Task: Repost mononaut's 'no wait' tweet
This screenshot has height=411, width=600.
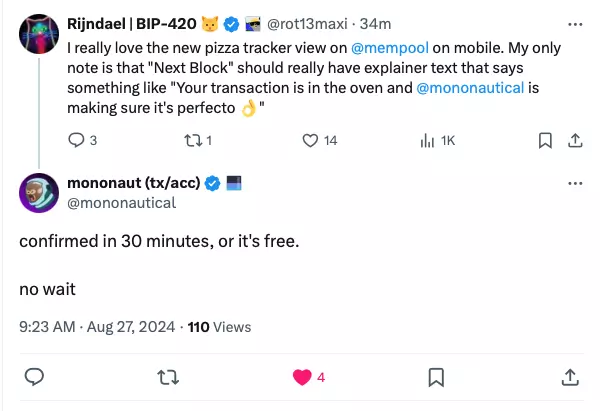Action: click(168, 377)
